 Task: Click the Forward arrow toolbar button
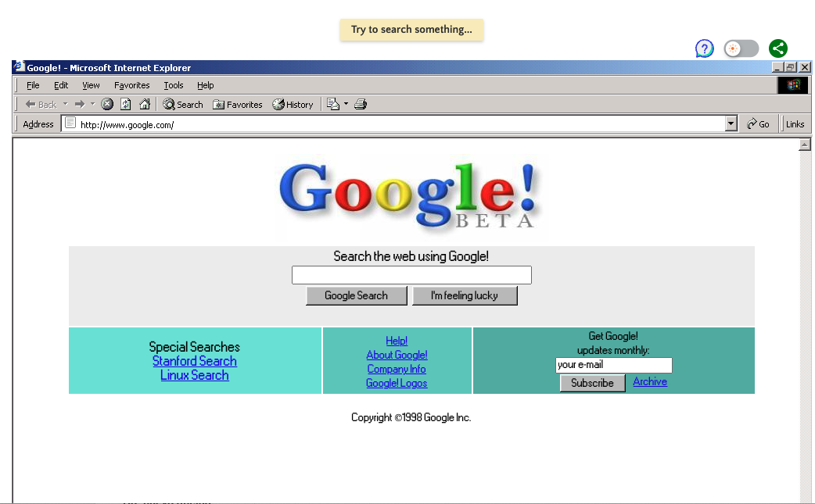coord(80,105)
